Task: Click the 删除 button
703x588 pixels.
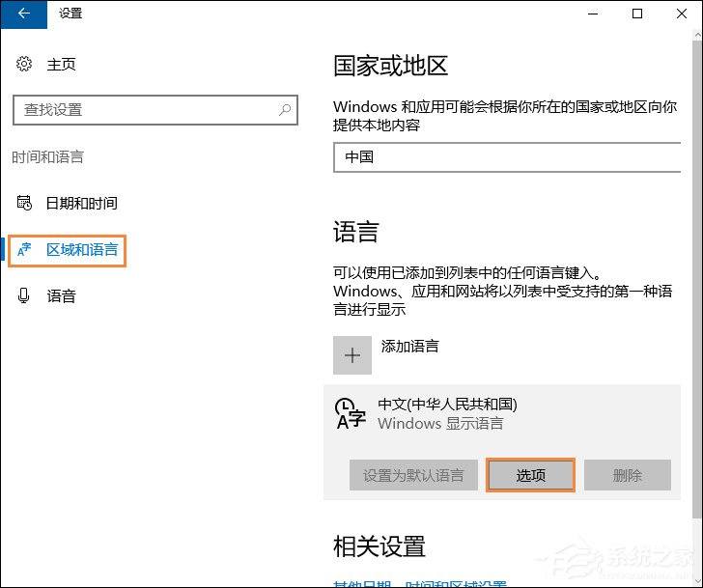Action: [x=628, y=475]
